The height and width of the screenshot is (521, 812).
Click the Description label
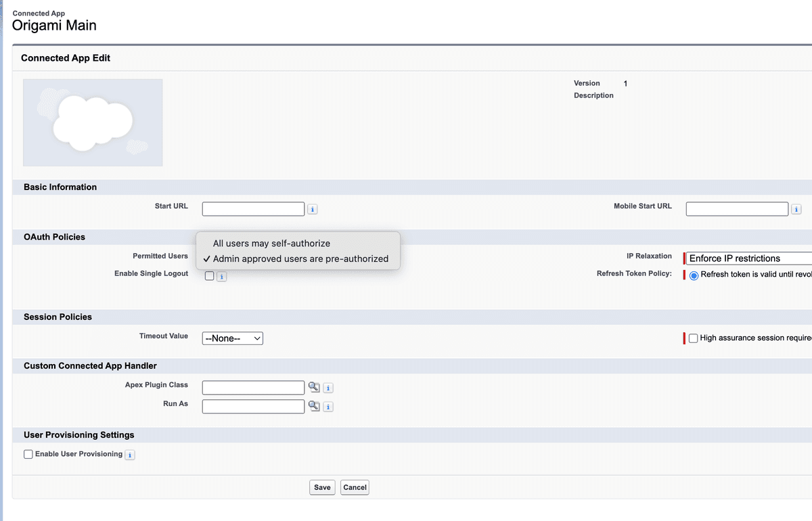[x=593, y=95]
